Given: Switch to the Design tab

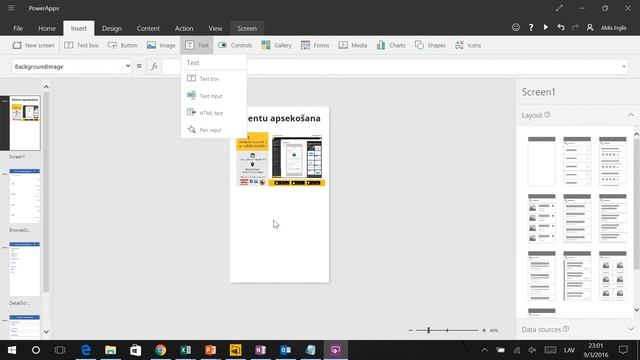Looking at the screenshot, I should (x=111, y=28).
